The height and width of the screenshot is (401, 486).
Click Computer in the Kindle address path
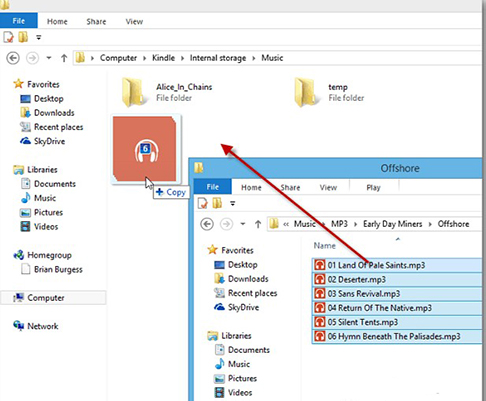118,58
